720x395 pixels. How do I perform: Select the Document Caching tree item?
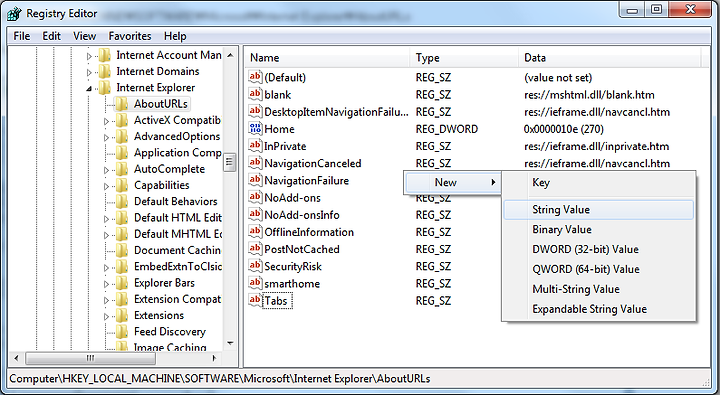(x=177, y=250)
